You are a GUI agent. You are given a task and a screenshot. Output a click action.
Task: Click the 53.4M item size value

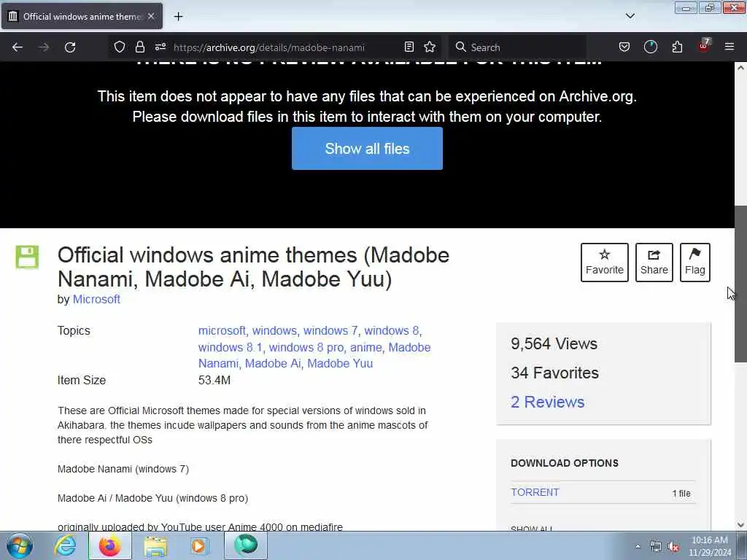pos(214,381)
